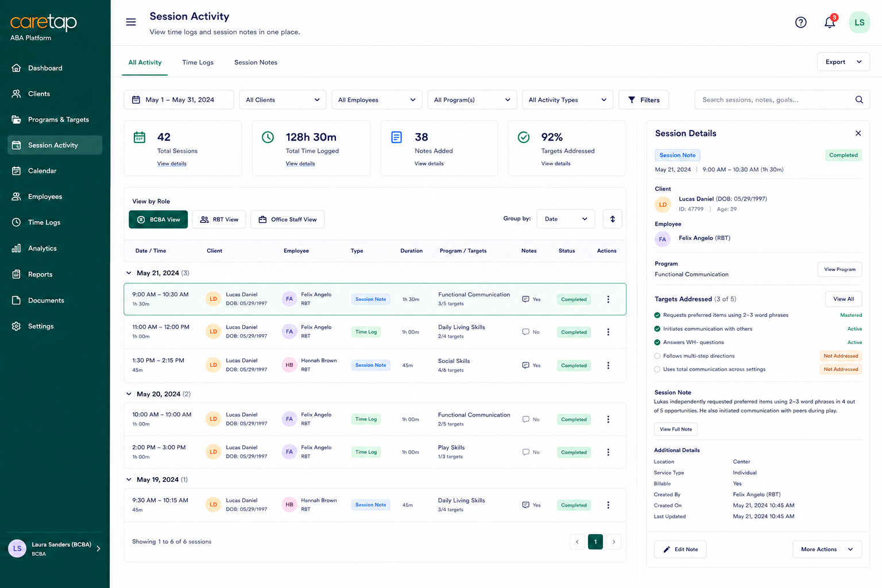Click the View Program button

(840, 269)
